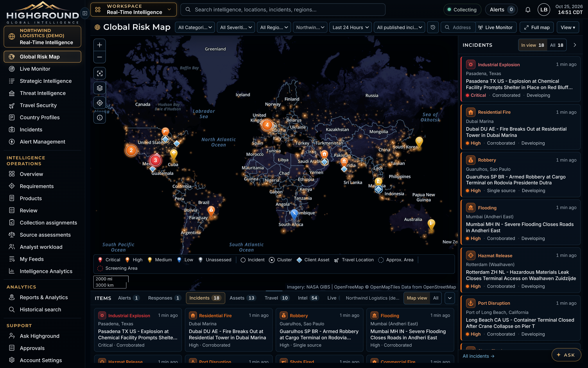Open the View dropdown menu
Viewport: 588px width, 368px height.
click(568, 27)
